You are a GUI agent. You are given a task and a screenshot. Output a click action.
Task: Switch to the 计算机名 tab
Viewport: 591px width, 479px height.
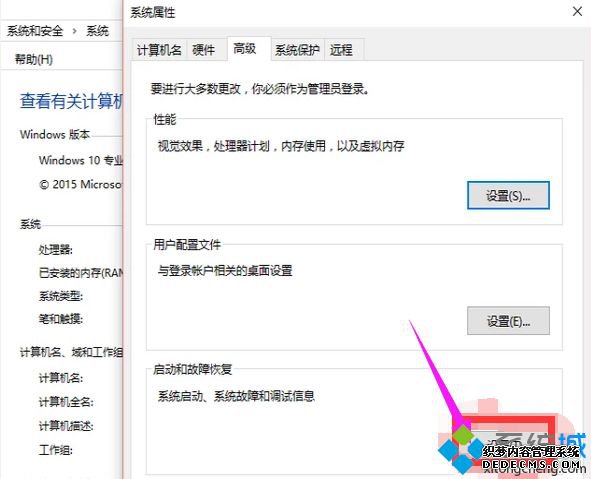pyautogui.click(x=159, y=50)
